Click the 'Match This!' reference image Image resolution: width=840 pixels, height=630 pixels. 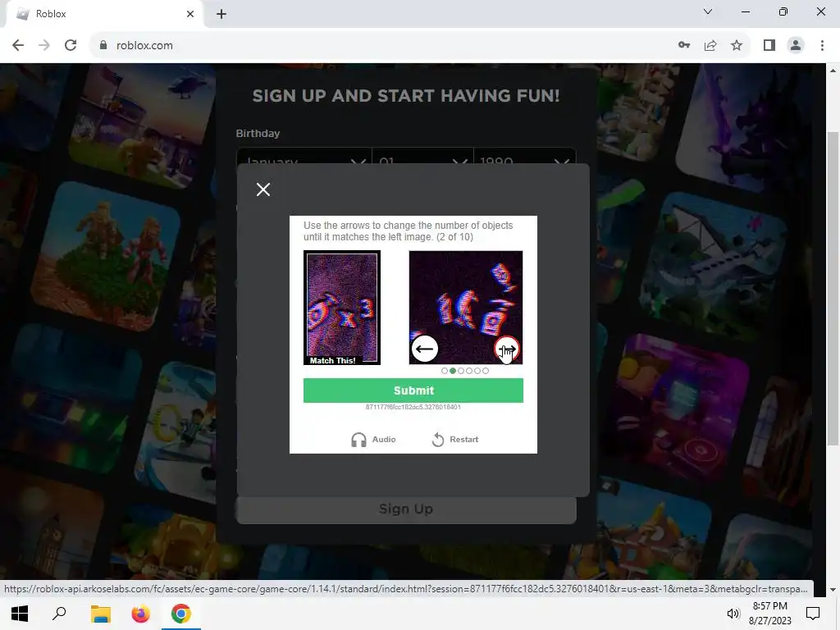342,308
